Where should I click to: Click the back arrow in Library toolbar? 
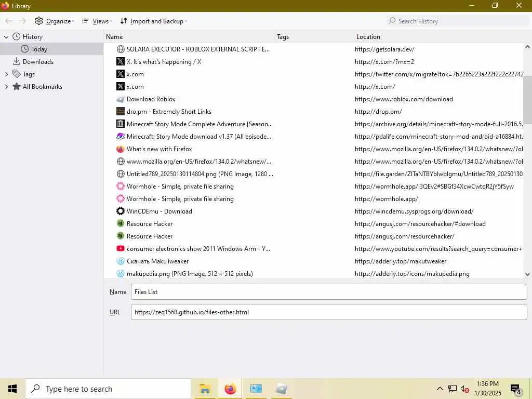coord(9,21)
